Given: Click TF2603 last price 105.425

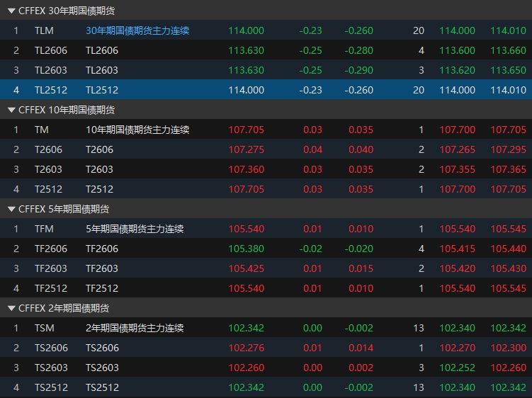Looking at the screenshot, I should click(246, 268).
